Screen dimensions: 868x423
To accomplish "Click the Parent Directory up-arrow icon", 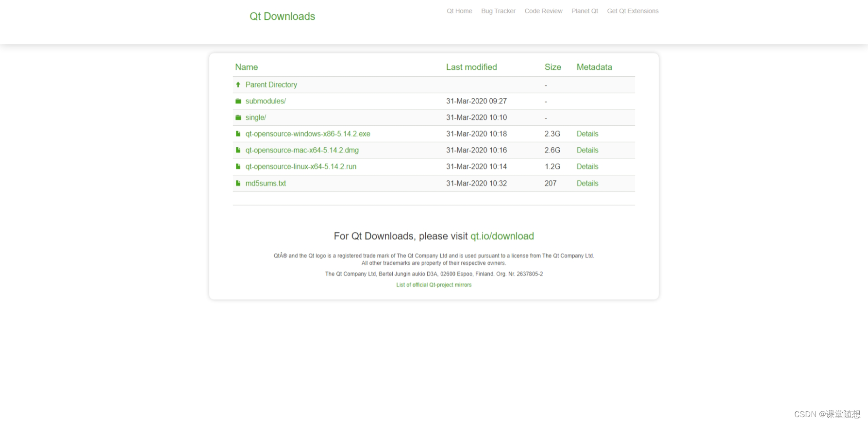I will [x=238, y=85].
